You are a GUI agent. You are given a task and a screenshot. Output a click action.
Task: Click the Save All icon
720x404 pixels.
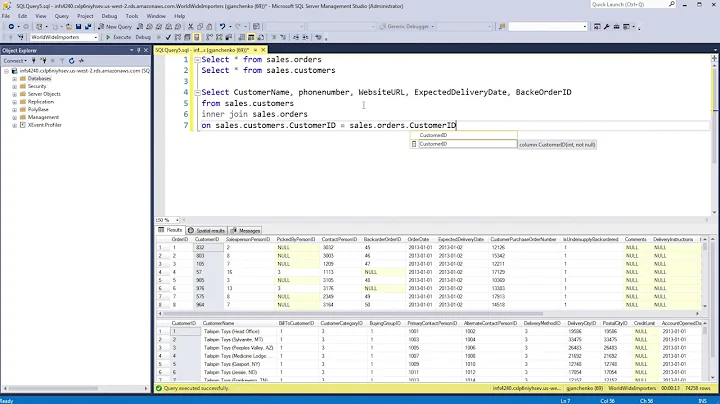[x=88, y=27]
